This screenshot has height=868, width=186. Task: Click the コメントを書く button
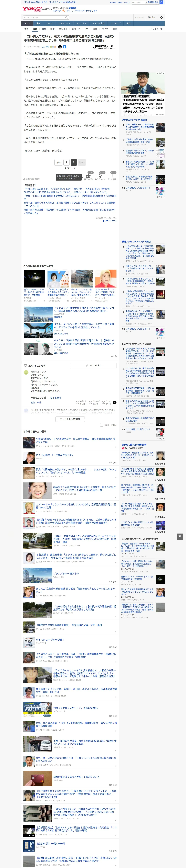tap(93, 366)
